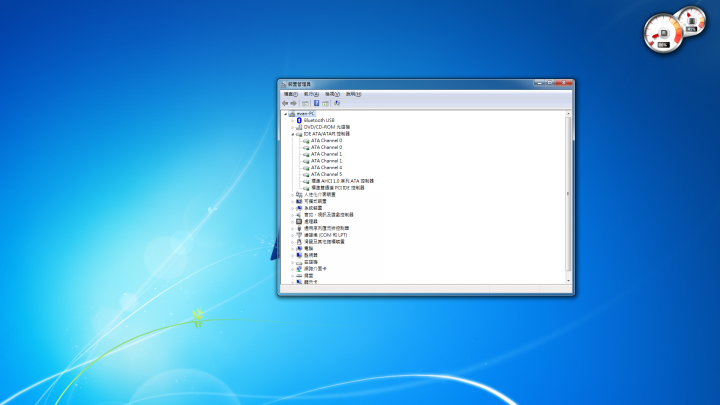Select the 系統裝置 label

313,208
